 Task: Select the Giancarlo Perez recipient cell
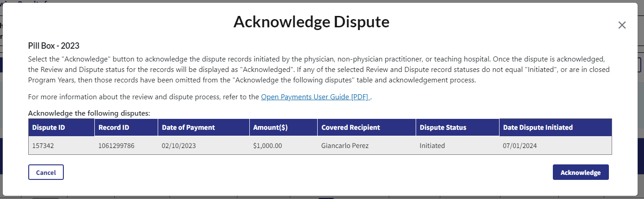tap(344, 146)
